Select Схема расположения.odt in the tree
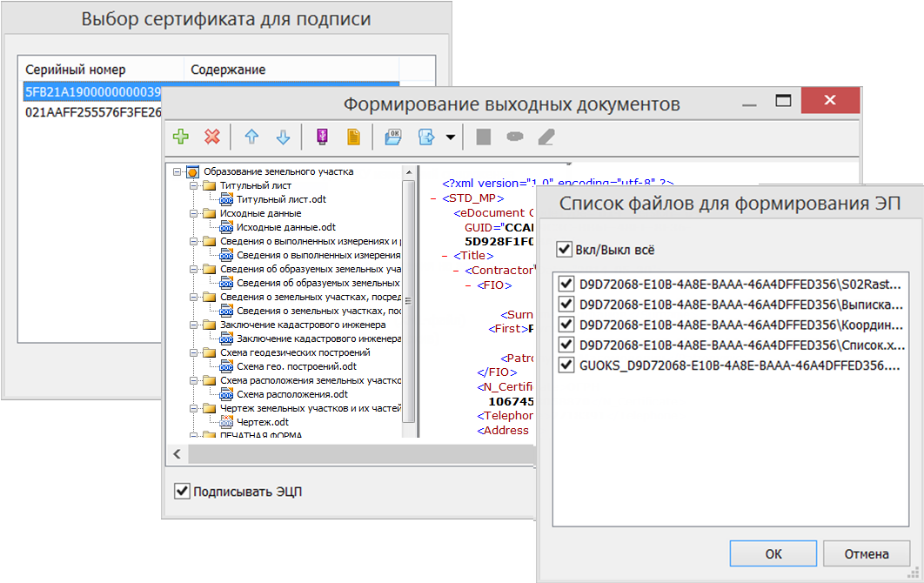The height and width of the screenshot is (583, 924). point(291,394)
